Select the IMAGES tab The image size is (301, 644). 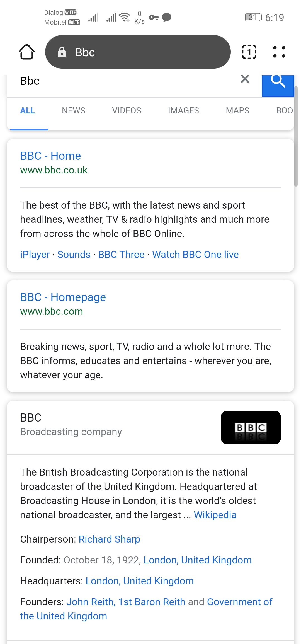click(183, 111)
